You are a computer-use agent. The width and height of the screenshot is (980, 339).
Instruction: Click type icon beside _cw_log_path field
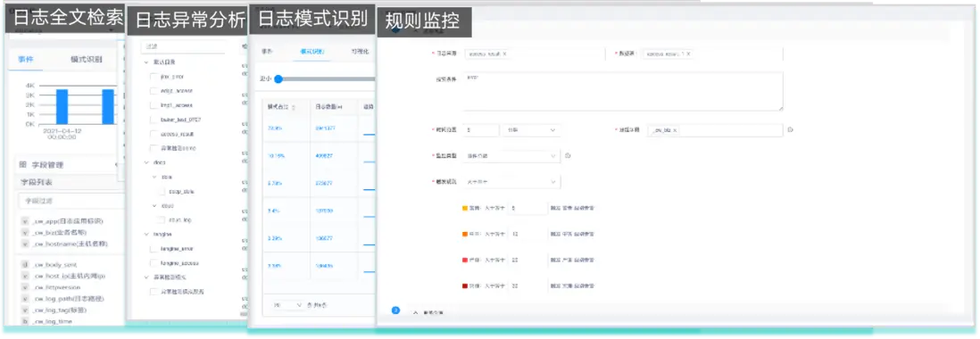(25, 299)
